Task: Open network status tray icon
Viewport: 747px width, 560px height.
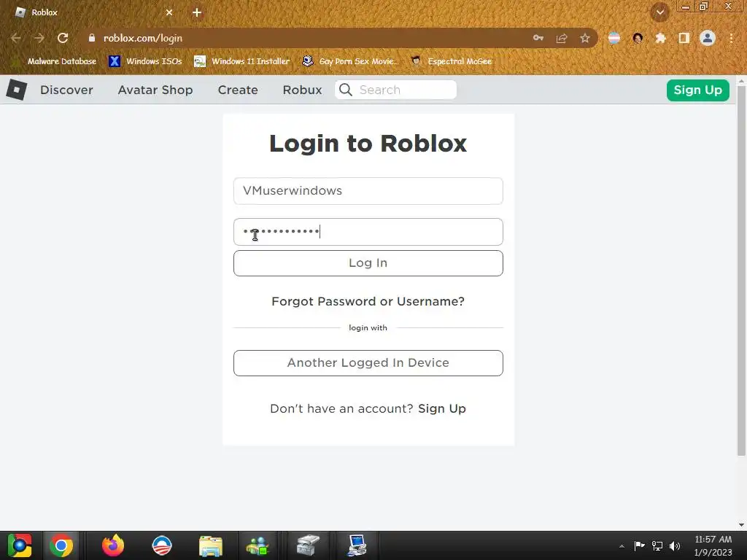Action: (657, 545)
